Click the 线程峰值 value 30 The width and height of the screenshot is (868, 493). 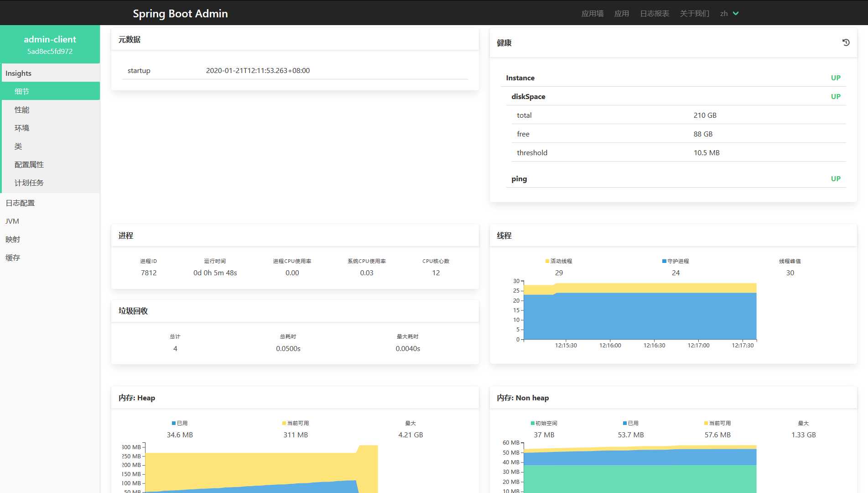[x=790, y=273]
